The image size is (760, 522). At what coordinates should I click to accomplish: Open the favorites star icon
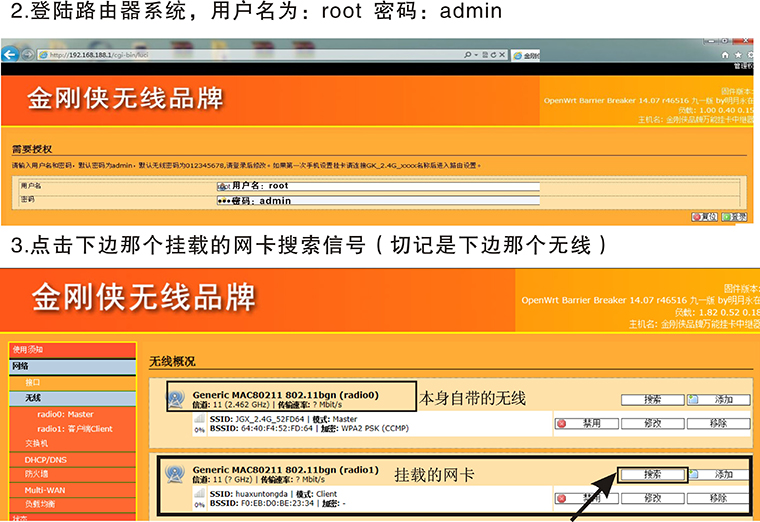(x=738, y=55)
